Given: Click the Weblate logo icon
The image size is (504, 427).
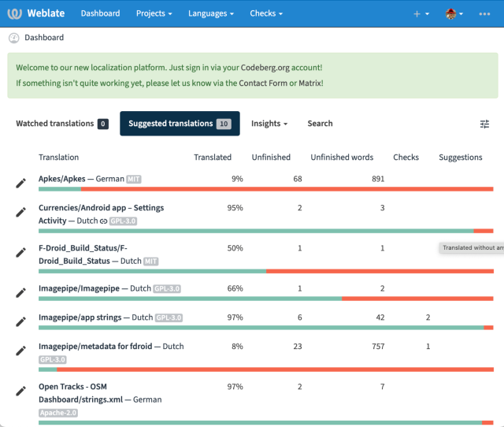Looking at the screenshot, I should pyautogui.click(x=15, y=13).
